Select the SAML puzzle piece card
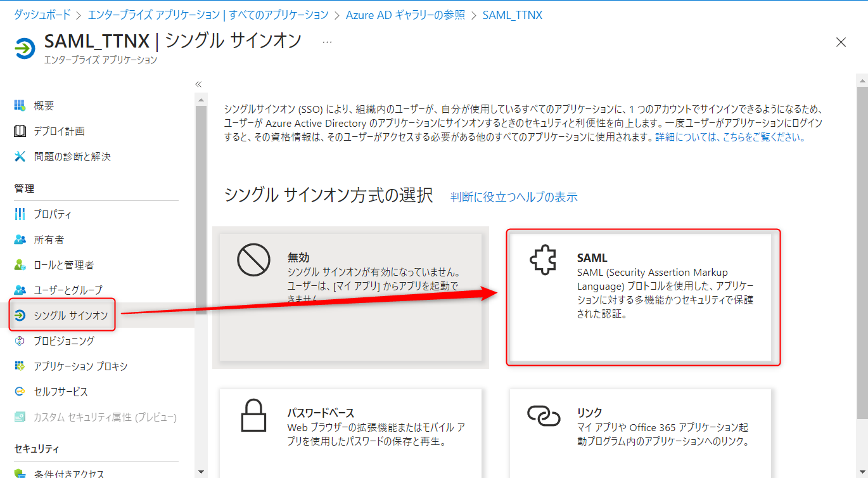The image size is (868, 478). point(642,298)
